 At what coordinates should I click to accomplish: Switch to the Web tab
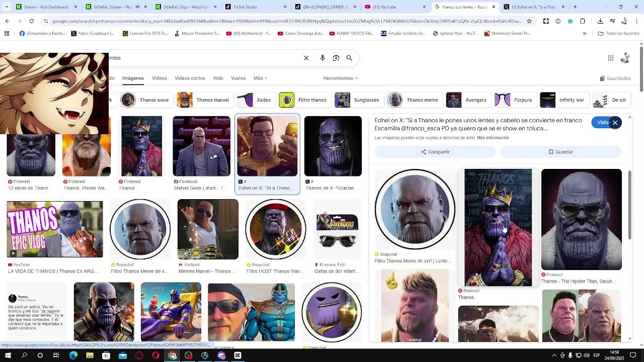(x=218, y=78)
